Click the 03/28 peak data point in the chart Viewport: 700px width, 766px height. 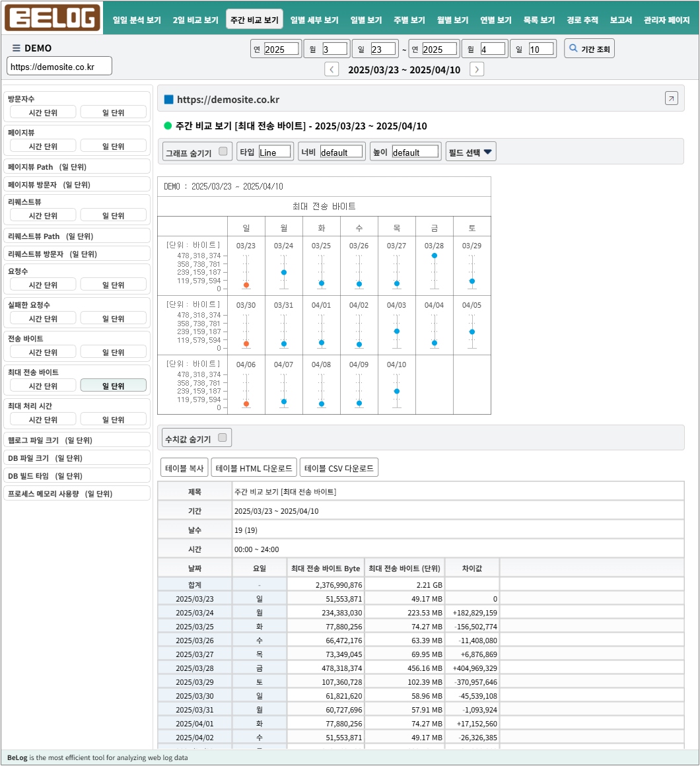(x=435, y=256)
